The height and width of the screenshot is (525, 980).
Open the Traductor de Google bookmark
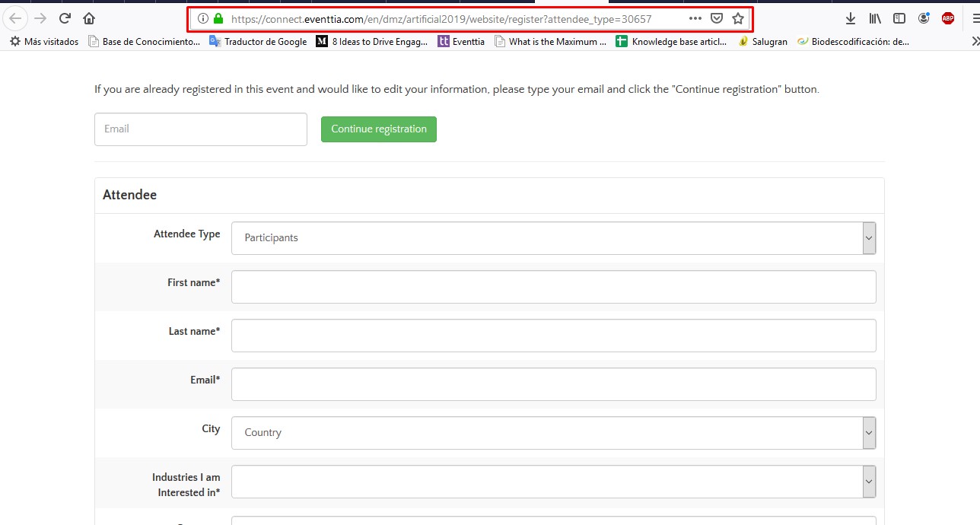[x=258, y=42]
